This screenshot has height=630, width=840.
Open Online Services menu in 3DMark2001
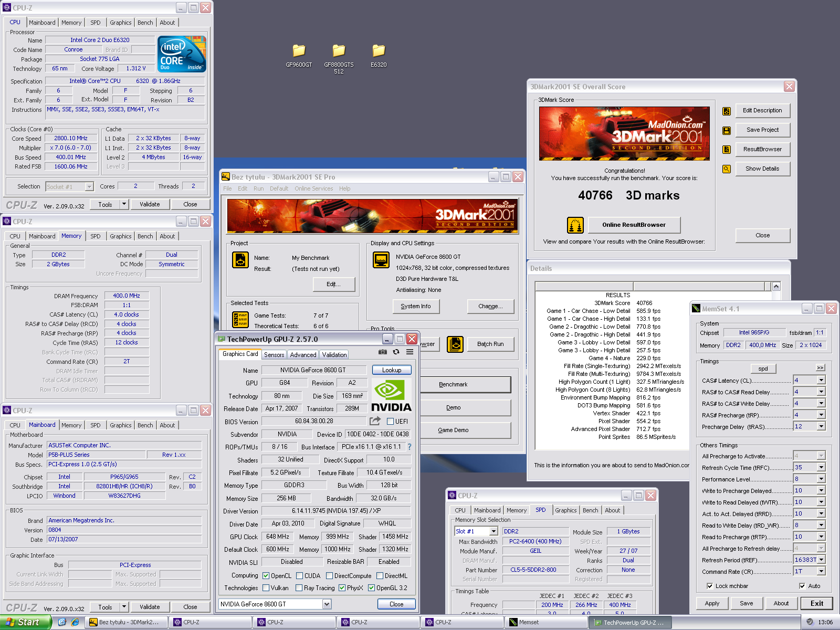tap(313, 188)
